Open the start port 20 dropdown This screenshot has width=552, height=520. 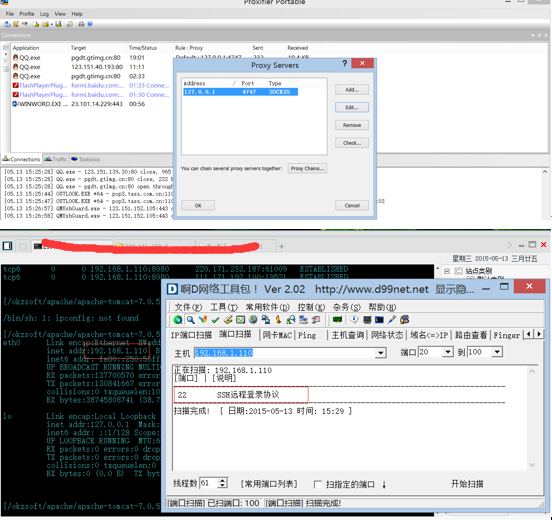[x=447, y=352]
